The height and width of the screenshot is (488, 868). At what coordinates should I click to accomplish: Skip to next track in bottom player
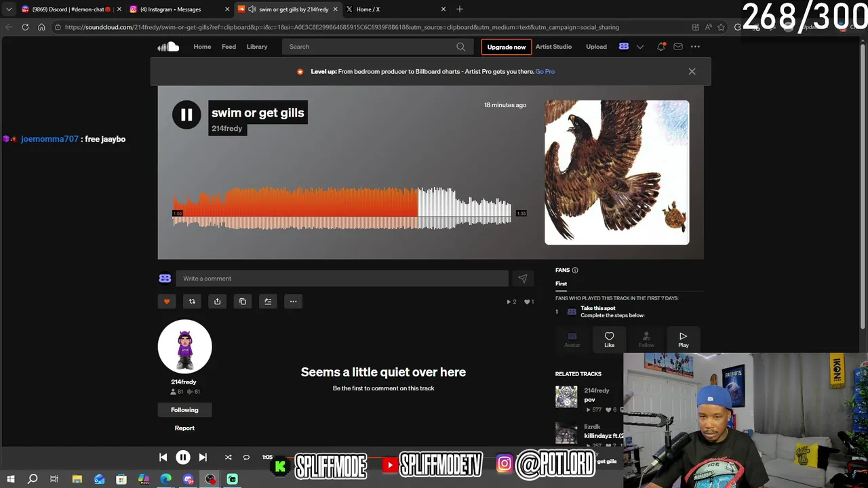pos(203,457)
